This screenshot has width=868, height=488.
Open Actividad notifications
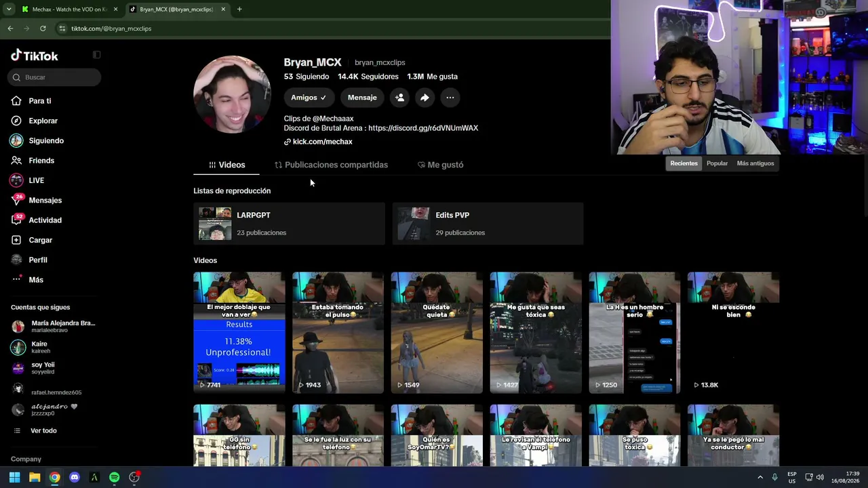tap(45, 220)
